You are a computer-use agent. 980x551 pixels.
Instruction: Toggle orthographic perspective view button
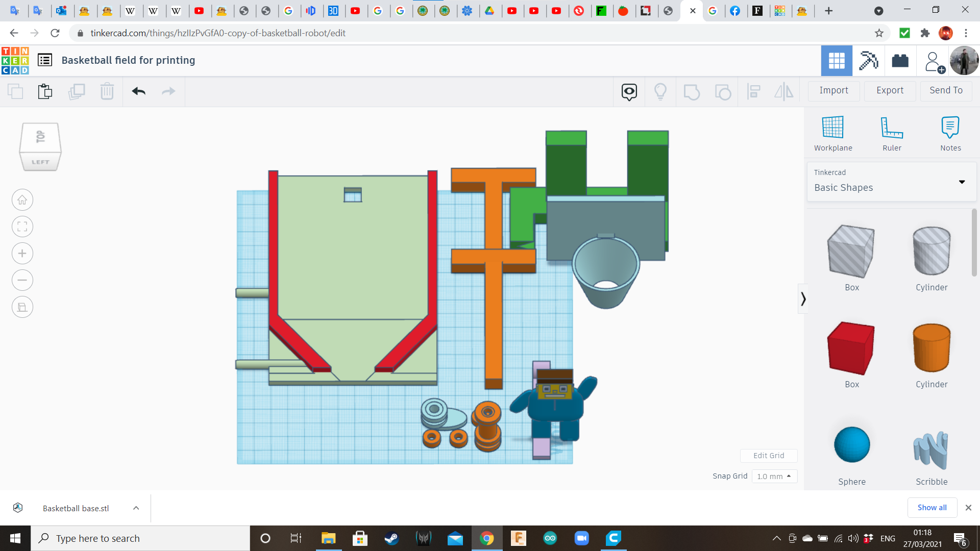22,307
